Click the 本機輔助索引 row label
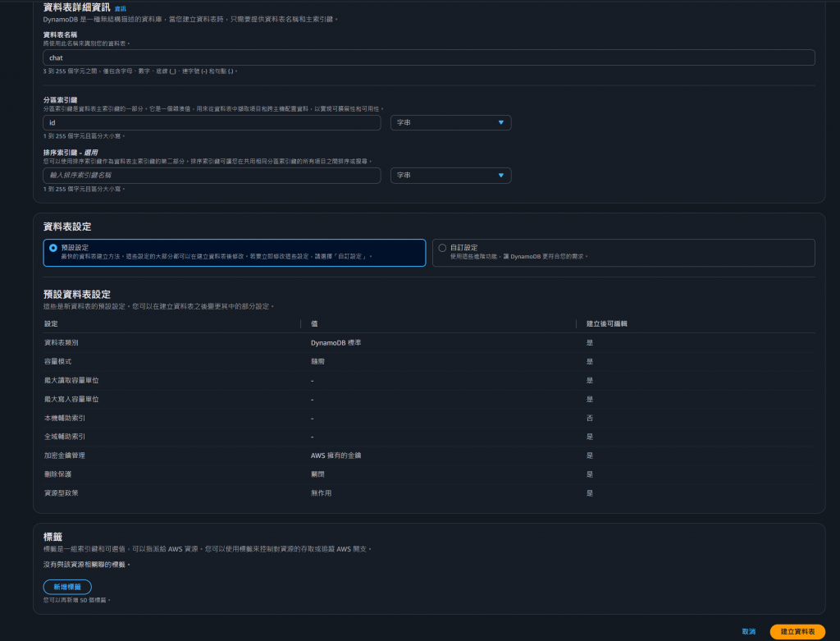Screen dimensions: 840x641 point(64,418)
